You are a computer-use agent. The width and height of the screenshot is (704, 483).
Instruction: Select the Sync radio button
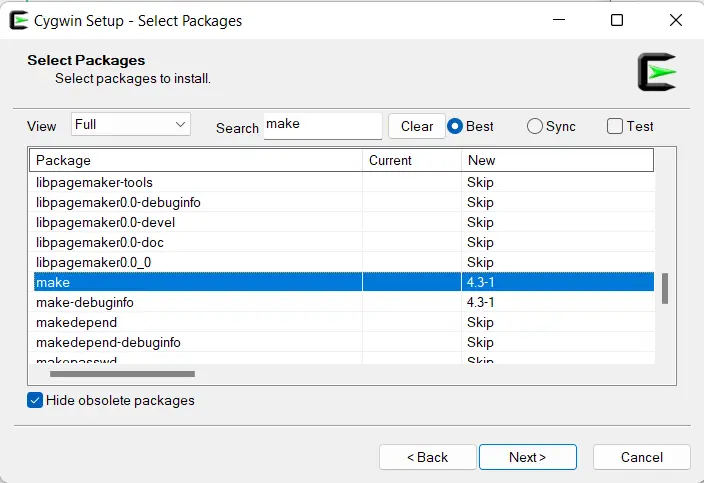pos(534,126)
